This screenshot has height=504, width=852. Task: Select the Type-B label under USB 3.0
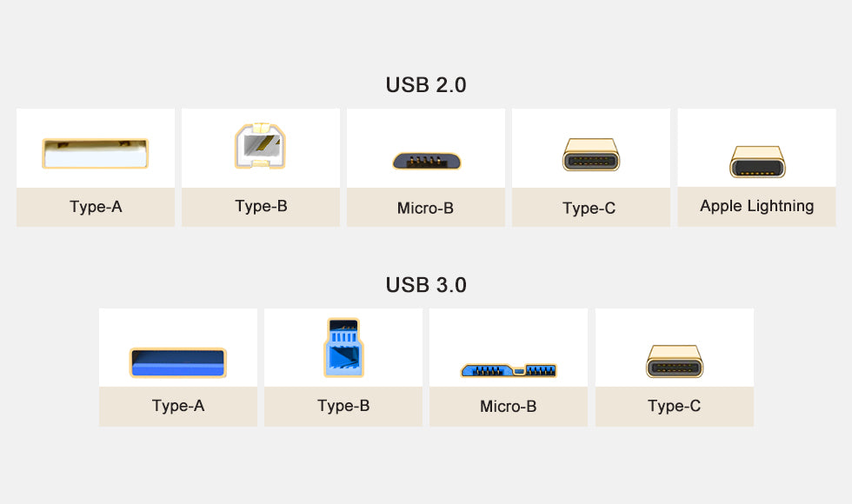[x=343, y=406]
